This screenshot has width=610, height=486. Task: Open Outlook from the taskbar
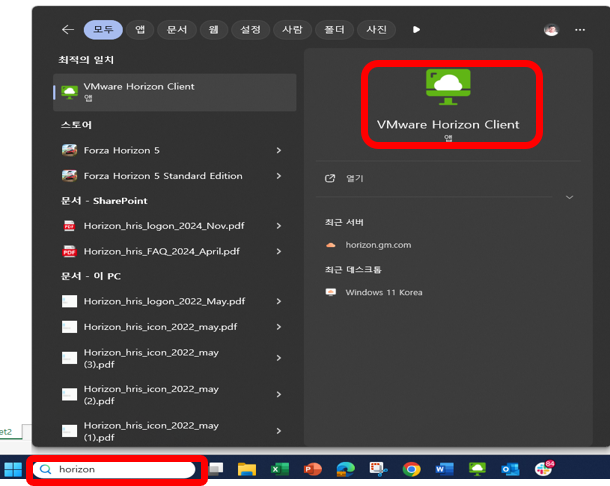pyautogui.click(x=510, y=469)
